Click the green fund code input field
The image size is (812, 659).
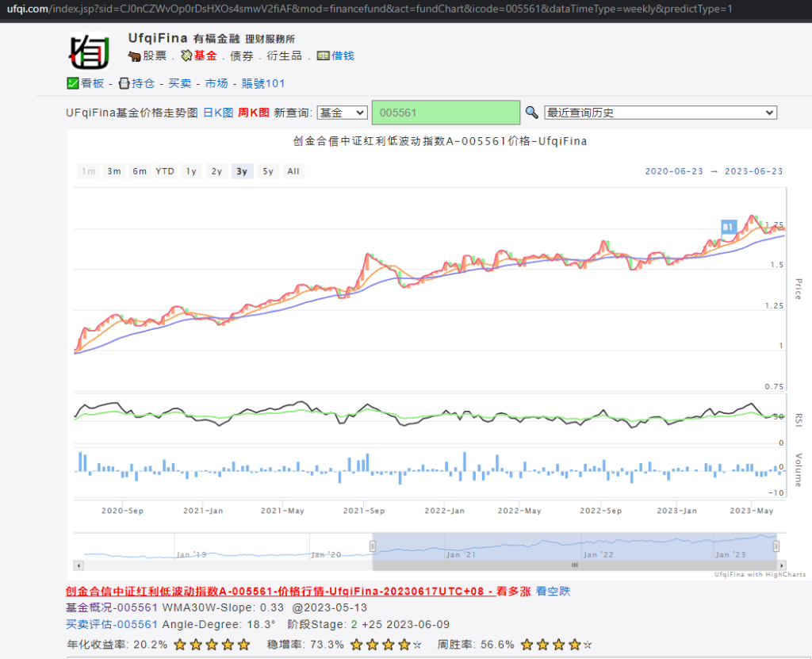[446, 113]
